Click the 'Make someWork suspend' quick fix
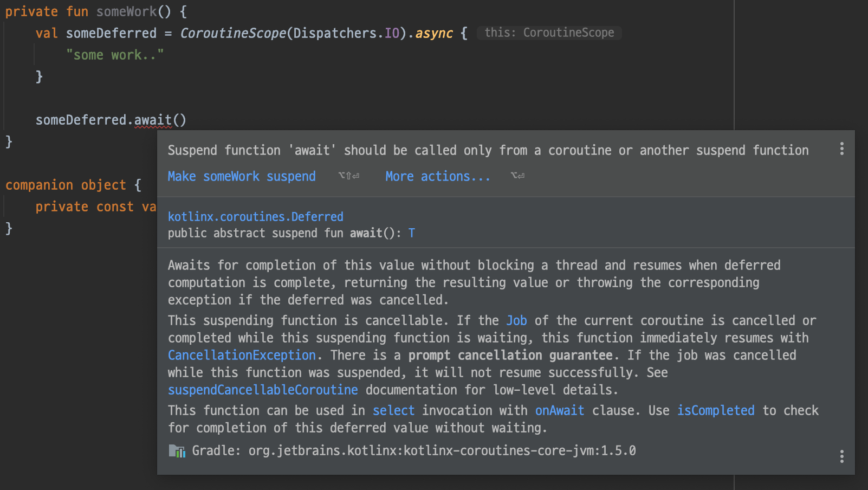The image size is (868, 490). coord(242,176)
